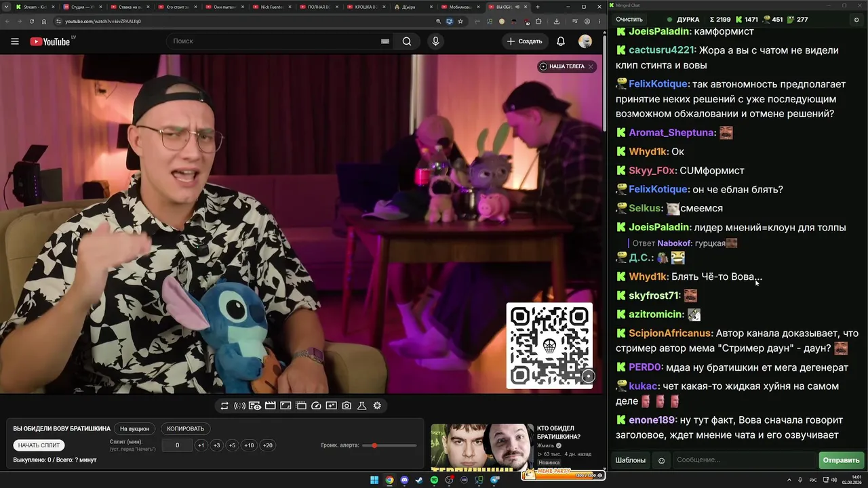This screenshot has height=488, width=868.
Task: Open browser extensions puzzle icon
Action: [x=538, y=21]
